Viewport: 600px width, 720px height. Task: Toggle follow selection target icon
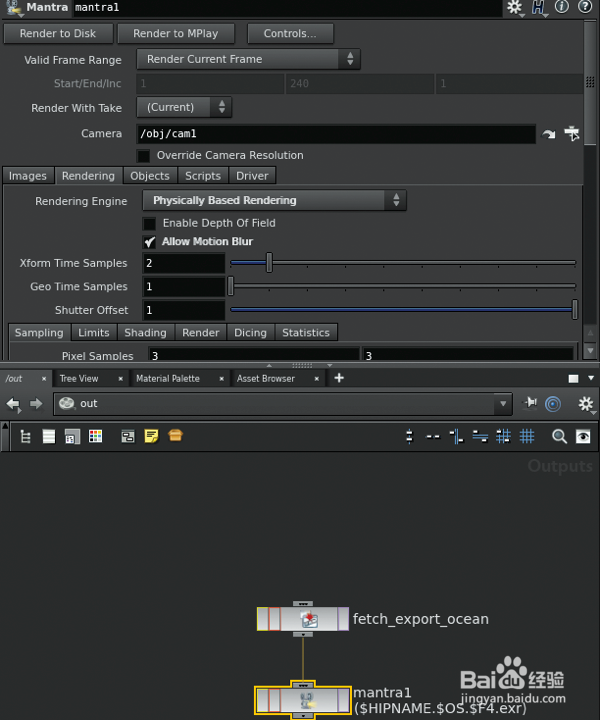(553, 404)
